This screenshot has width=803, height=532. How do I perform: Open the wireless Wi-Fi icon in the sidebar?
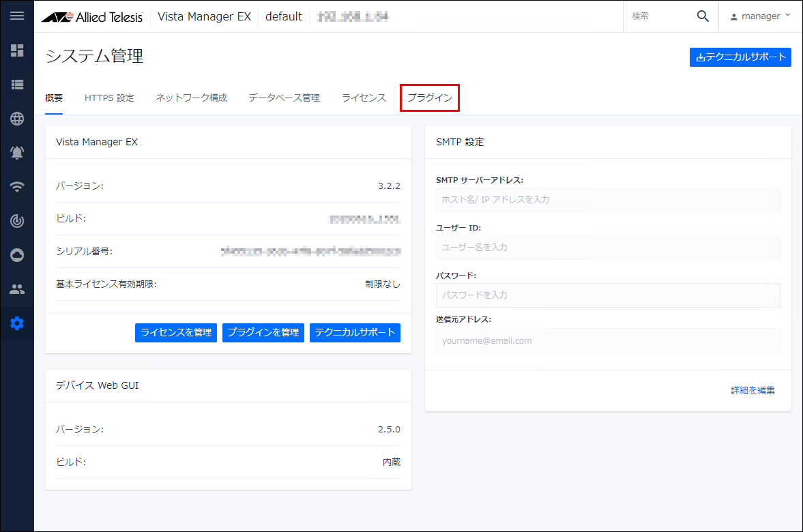(x=17, y=187)
